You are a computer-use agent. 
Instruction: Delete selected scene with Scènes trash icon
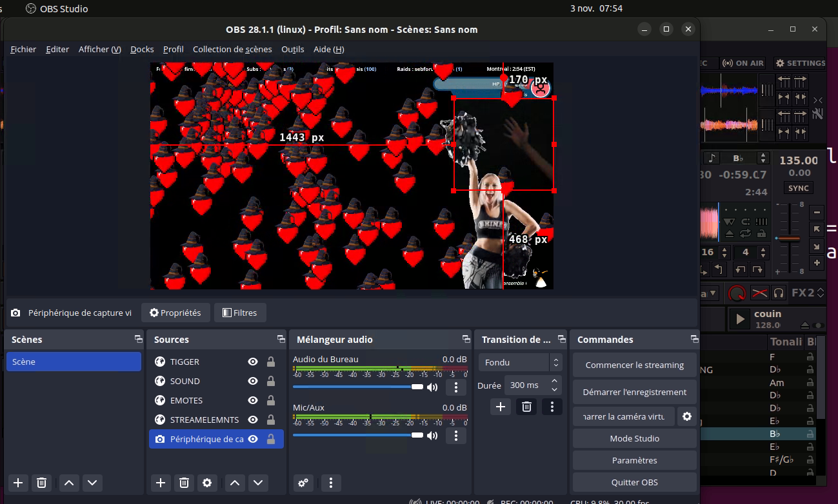[41, 482]
